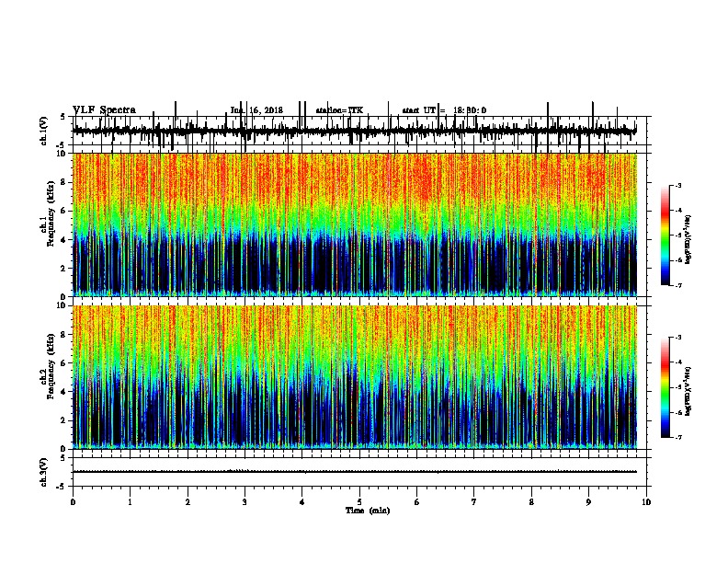
Task: Click the "ch.1(V)" waveform axis label
Action: pos(44,131)
